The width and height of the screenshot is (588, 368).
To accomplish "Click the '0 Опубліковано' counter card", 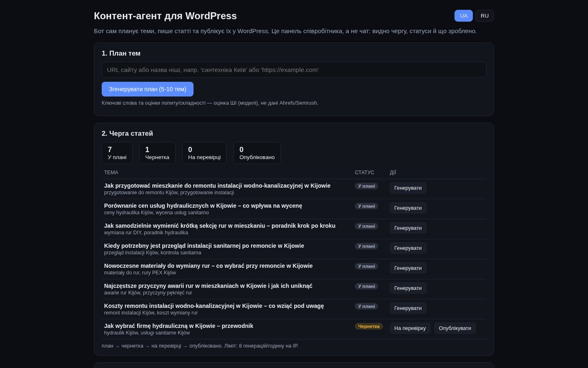I will click(x=257, y=153).
